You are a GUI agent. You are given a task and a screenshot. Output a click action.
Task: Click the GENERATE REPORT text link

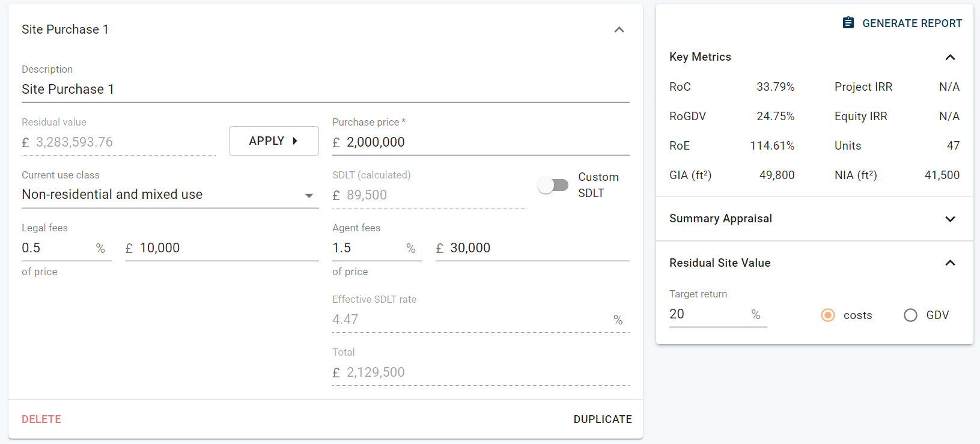point(912,23)
